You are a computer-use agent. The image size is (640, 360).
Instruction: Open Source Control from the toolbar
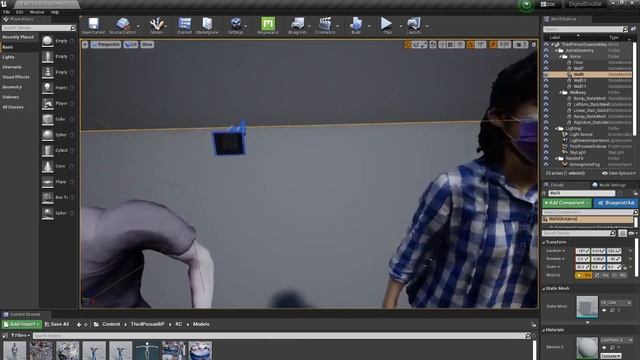tap(122, 24)
